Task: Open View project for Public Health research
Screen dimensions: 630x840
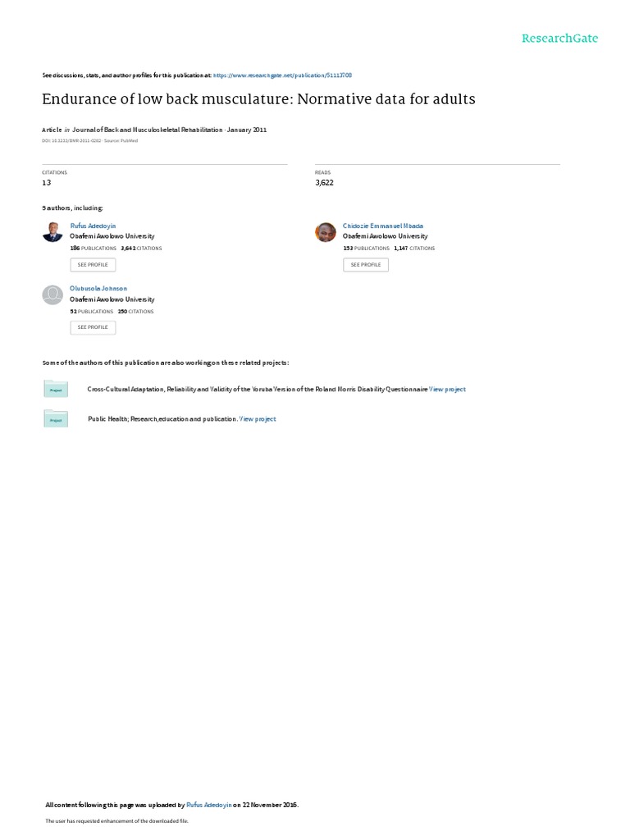Action: tap(258, 419)
